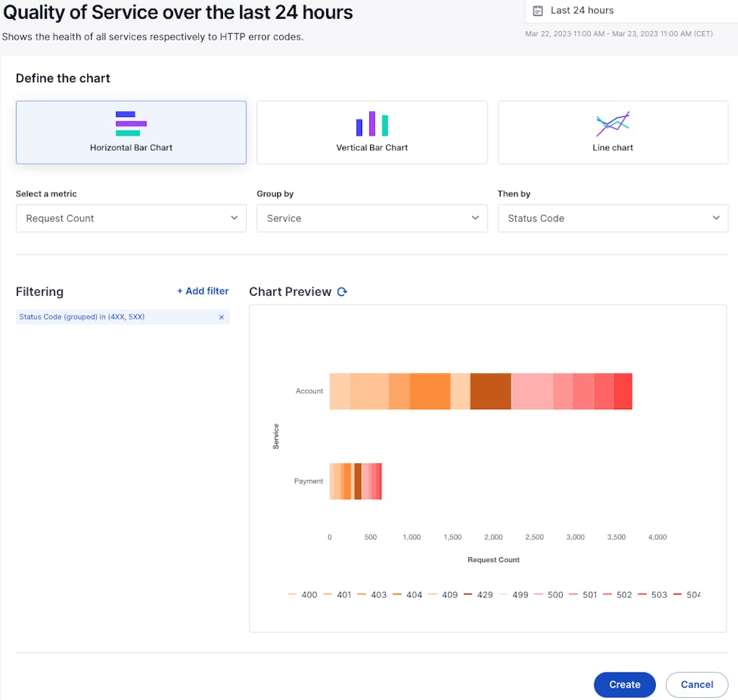Remove the Status Code grouped filter
The height and width of the screenshot is (700, 738).
221,318
